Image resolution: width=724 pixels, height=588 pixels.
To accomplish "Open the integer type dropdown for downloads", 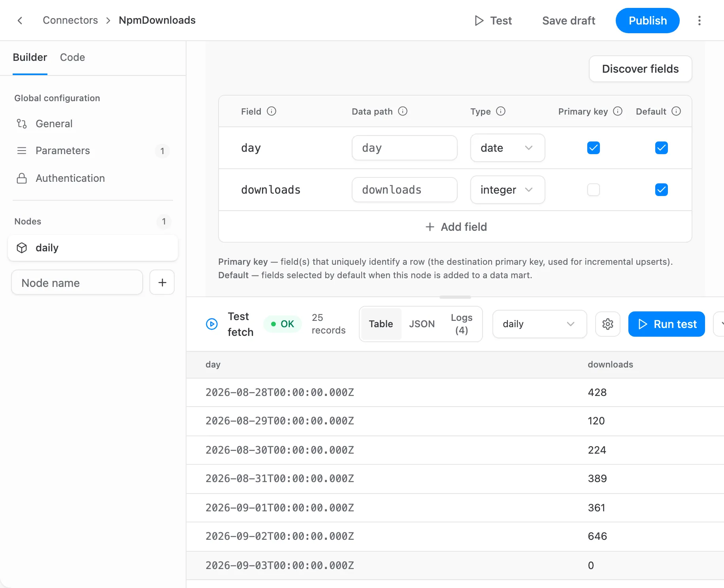I will point(507,190).
